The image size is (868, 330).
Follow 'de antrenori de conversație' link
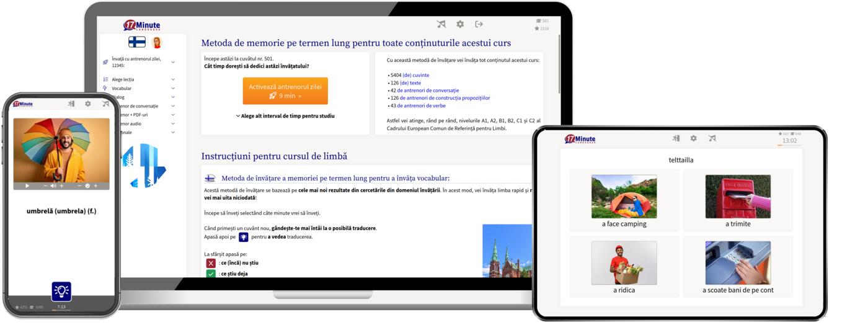(428, 91)
